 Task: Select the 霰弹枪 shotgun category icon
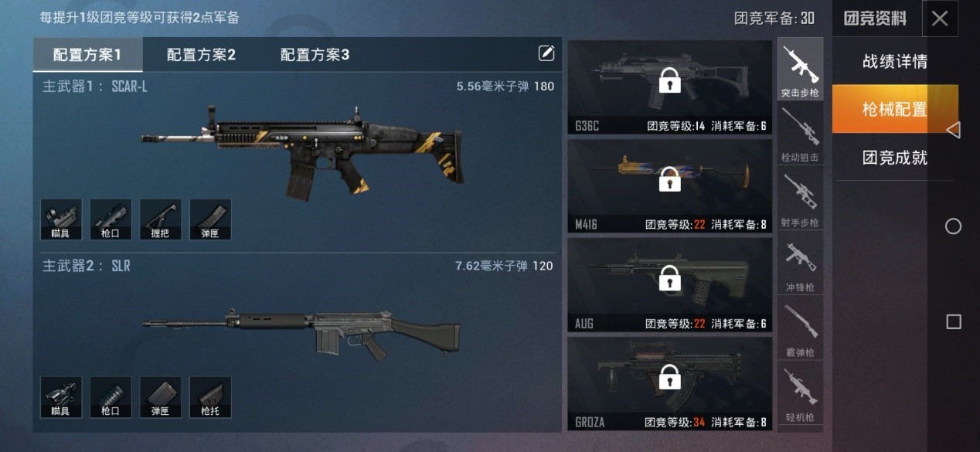coord(800,328)
